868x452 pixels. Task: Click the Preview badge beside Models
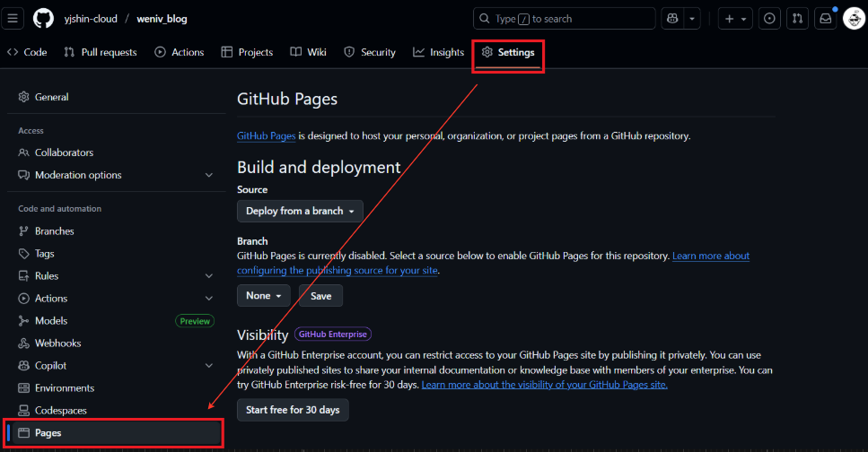pyautogui.click(x=195, y=321)
